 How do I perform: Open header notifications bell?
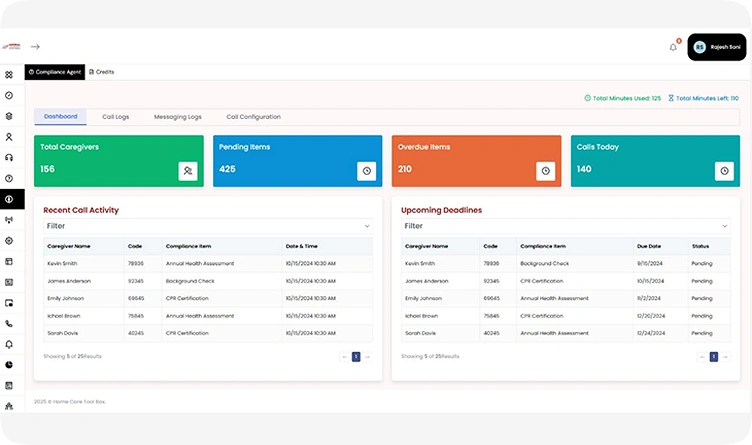click(x=673, y=47)
